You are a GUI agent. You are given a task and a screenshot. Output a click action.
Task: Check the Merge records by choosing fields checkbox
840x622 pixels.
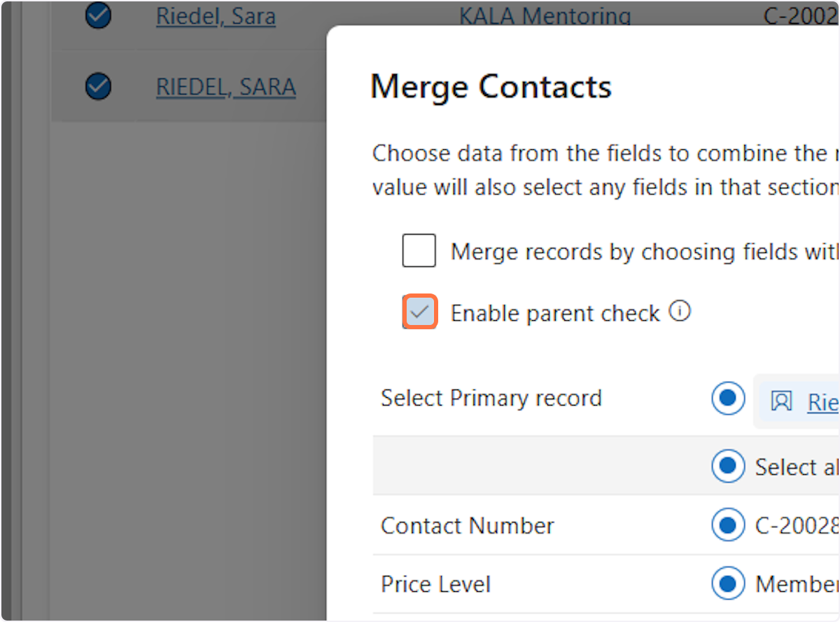pos(419,250)
